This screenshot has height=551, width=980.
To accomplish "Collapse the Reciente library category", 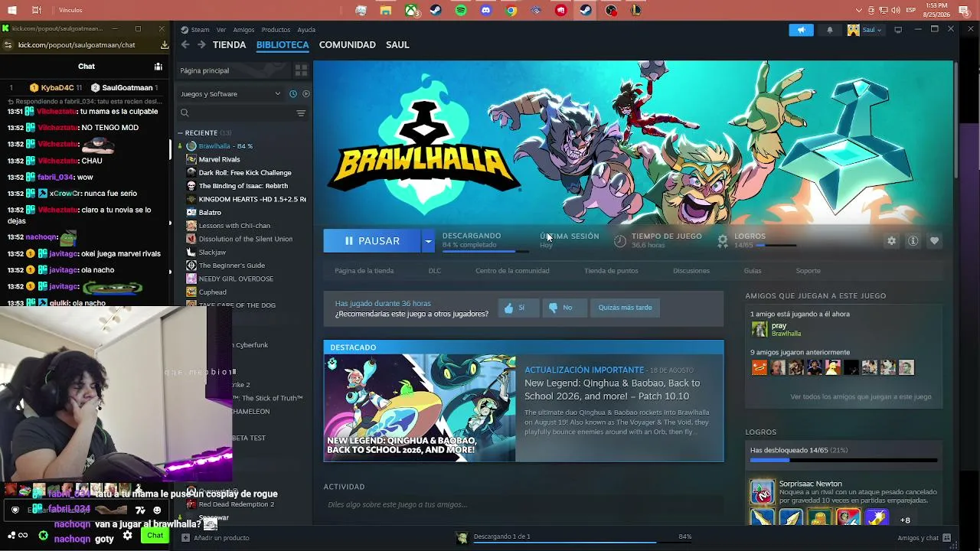I will click(x=181, y=133).
